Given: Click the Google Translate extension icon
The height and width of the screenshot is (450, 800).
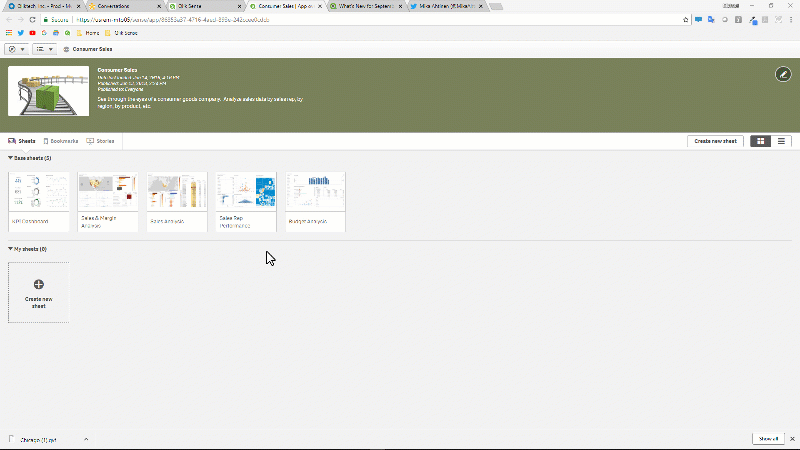Looking at the screenshot, I should point(711,20).
